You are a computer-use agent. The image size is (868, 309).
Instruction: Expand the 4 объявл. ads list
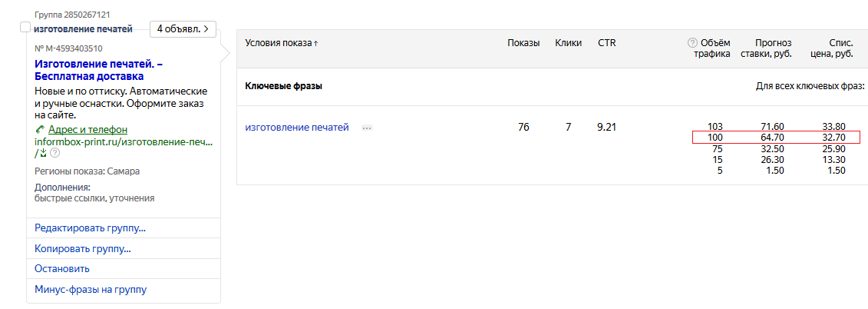[x=183, y=29]
